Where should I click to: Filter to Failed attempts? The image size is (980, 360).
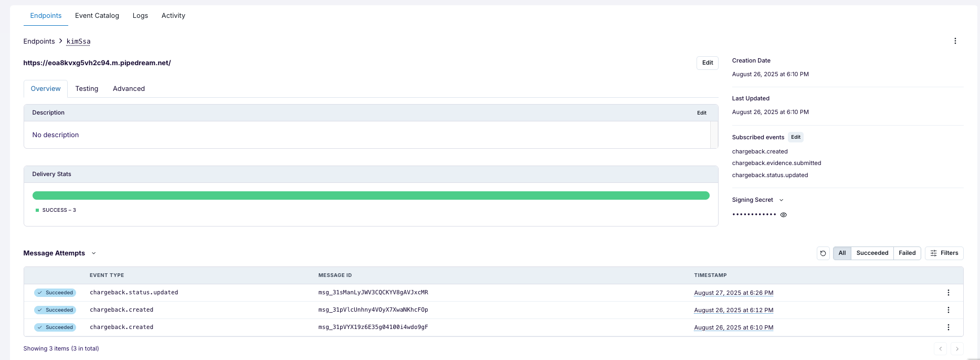(x=907, y=253)
